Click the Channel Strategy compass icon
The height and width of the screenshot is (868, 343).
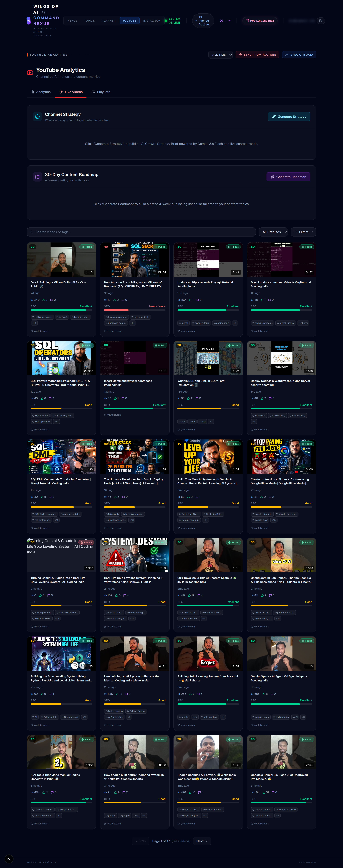pos(37,117)
